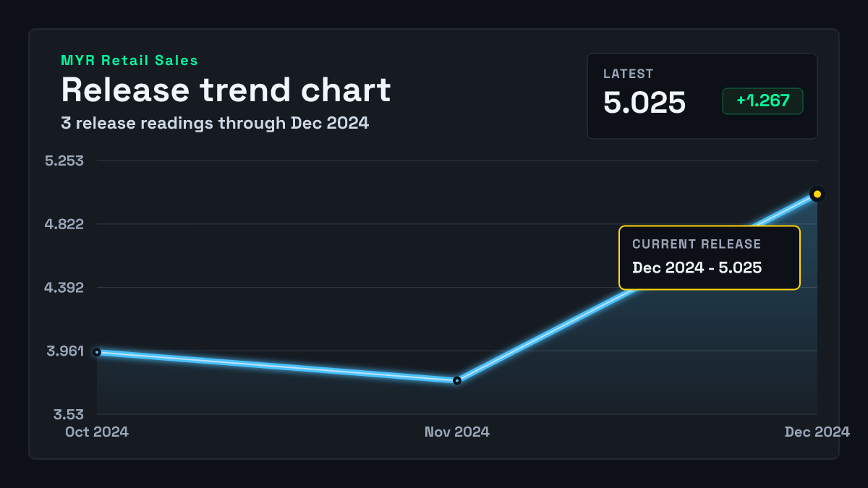
Task: Select the Oct 2024 axis label
Action: [97, 432]
